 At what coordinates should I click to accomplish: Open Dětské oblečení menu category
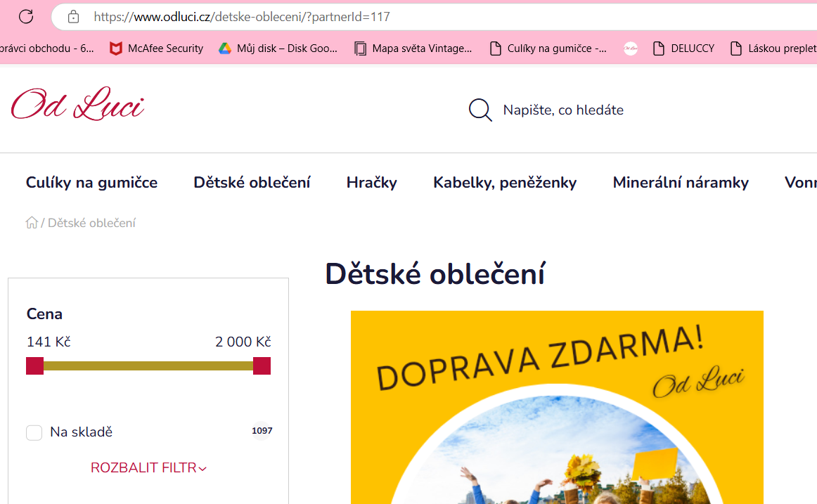(252, 183)
